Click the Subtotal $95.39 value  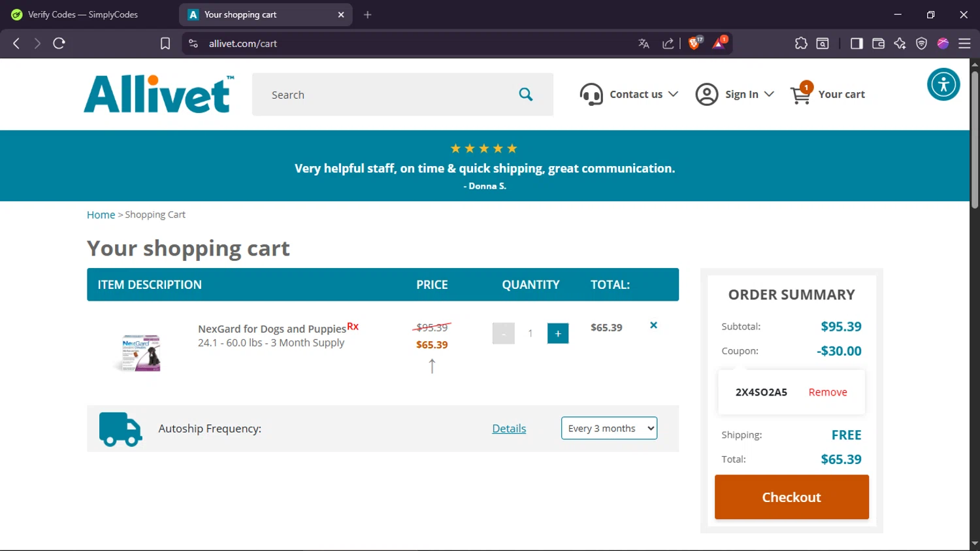click(841, 326)
